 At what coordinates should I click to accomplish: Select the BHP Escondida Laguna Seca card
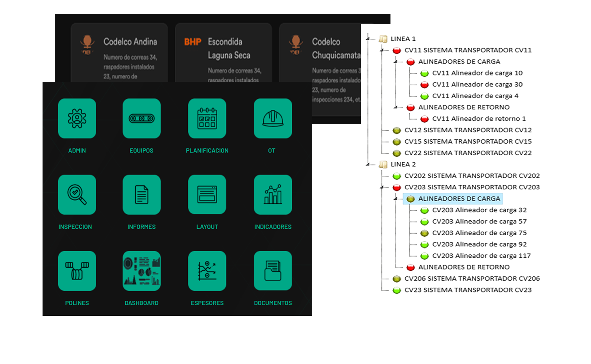coord(224,53)
